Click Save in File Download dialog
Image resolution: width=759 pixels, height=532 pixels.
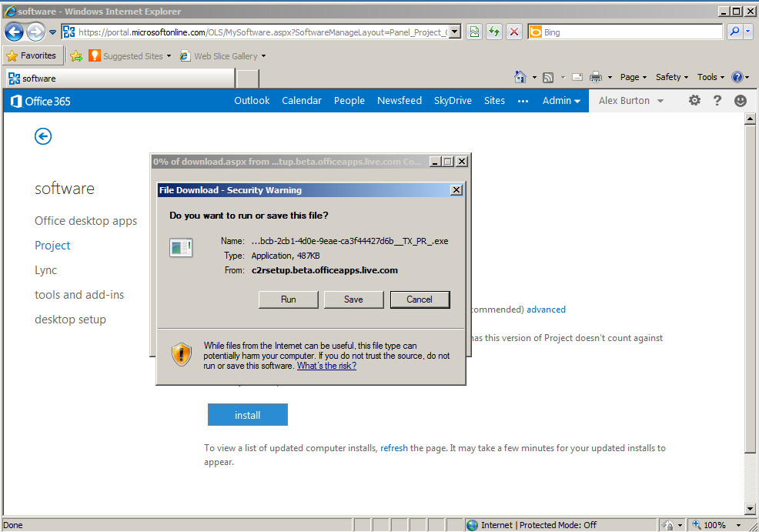pos(354,299)
